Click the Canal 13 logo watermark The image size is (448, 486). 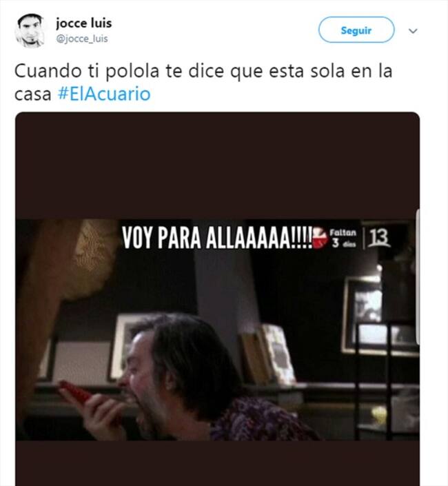(x=378, y=238)
